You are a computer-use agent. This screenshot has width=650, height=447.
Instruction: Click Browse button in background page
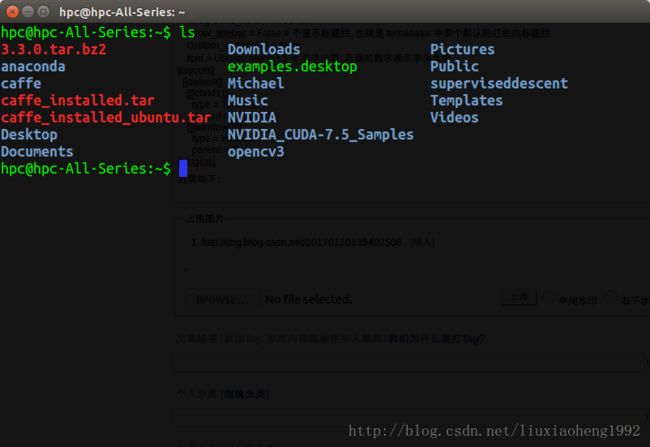222,299
